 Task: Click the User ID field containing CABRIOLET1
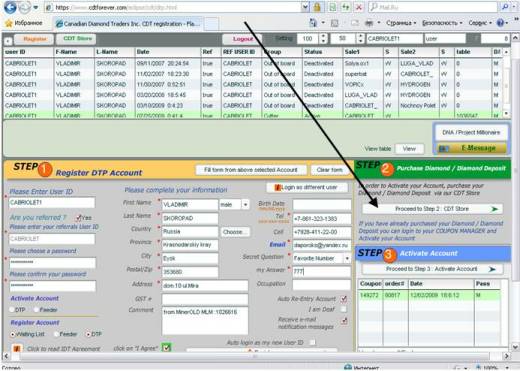[52, 203]
